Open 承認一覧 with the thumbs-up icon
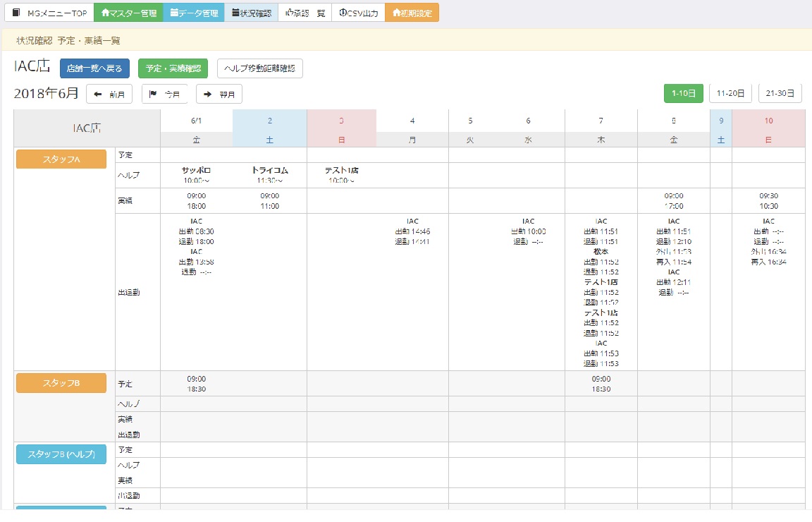812x522 pixels. 290,13
